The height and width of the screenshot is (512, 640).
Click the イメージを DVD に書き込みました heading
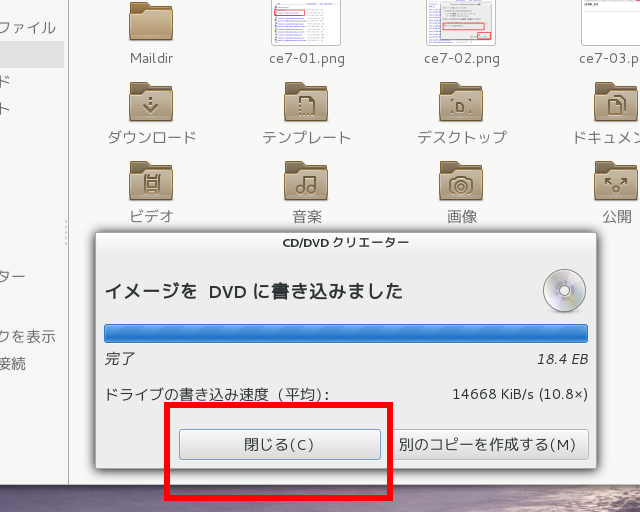point(254,292)
